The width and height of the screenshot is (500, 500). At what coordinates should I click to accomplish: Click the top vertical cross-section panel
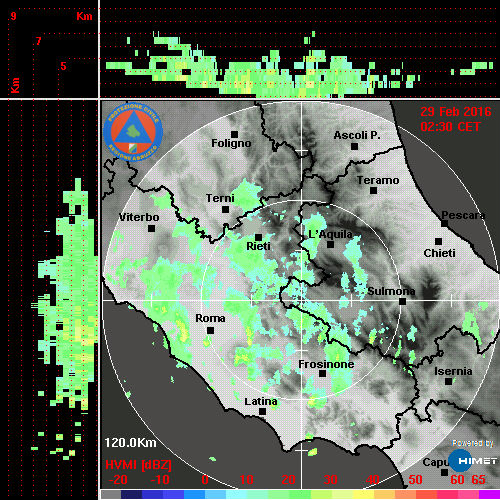(x=300, y=49)
